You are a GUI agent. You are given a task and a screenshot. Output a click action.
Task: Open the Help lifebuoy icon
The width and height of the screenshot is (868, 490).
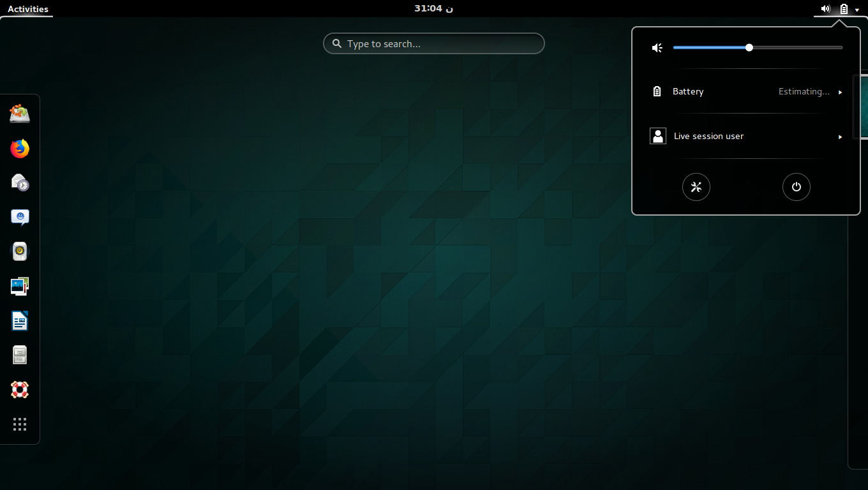tap(19, 389)
